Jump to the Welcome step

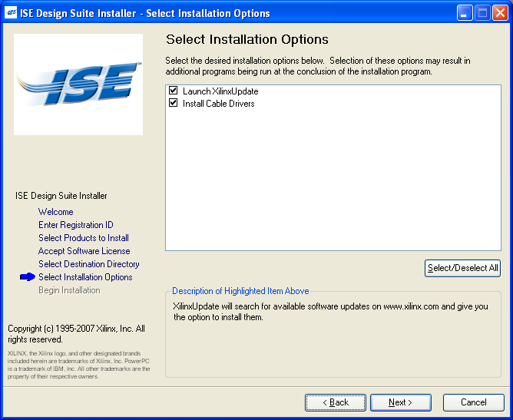(56, 212)
